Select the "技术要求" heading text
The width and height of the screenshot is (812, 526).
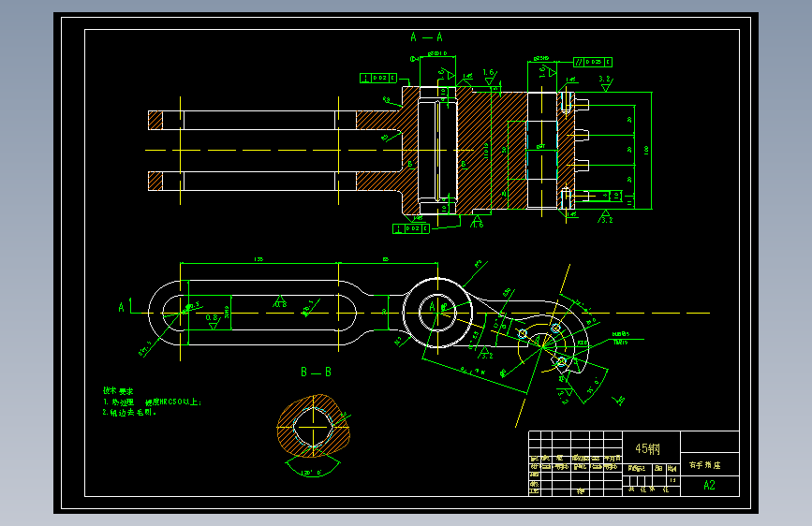(118, 391)
